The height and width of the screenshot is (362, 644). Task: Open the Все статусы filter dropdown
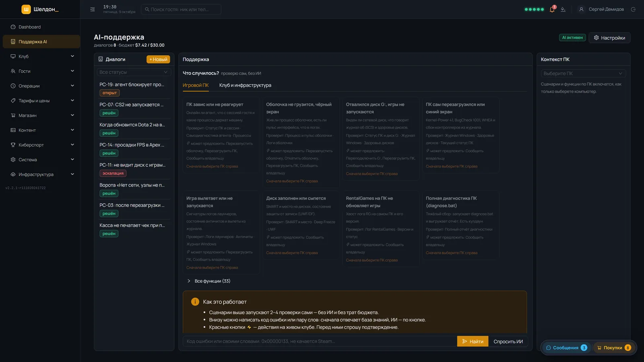point(134,72)
